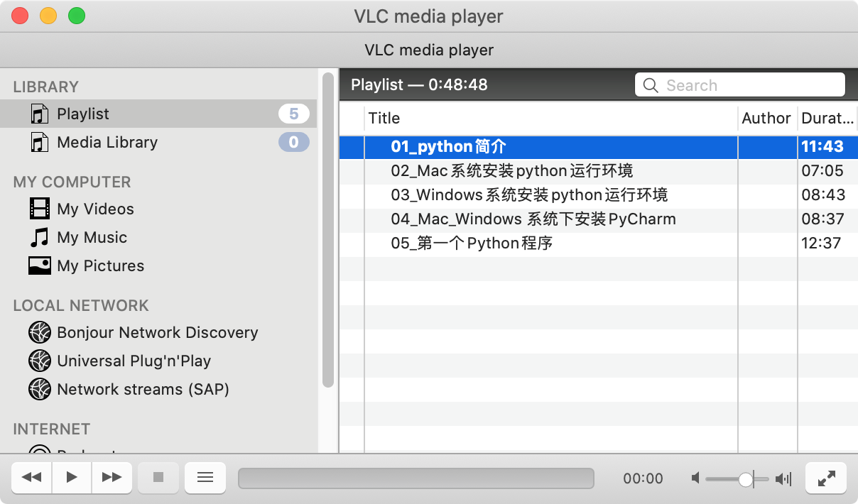
Task: Focus the playlist Search field
Action: click(x=739, y=85)
